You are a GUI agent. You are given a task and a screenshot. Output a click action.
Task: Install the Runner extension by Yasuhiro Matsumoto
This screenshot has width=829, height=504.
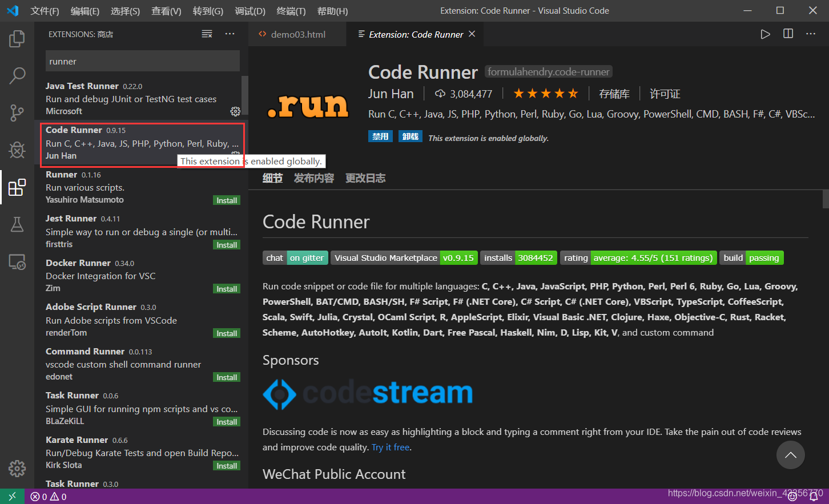pos(227,200)
